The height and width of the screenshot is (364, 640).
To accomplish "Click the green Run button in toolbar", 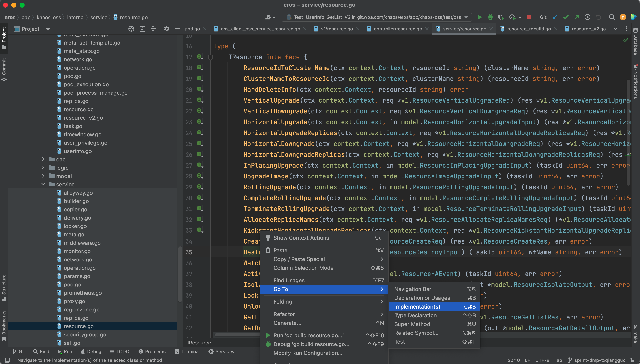I will click(x=479, y=17).
